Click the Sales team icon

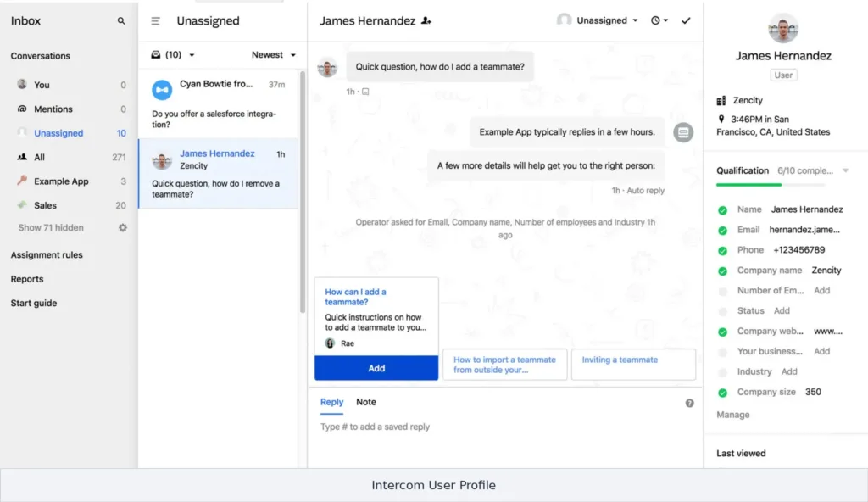pyautogui.click(x=22, y=205)
